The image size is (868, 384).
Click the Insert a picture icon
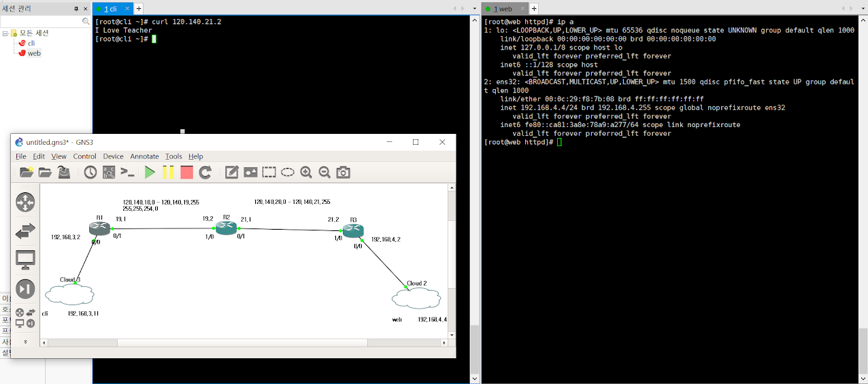250,172
